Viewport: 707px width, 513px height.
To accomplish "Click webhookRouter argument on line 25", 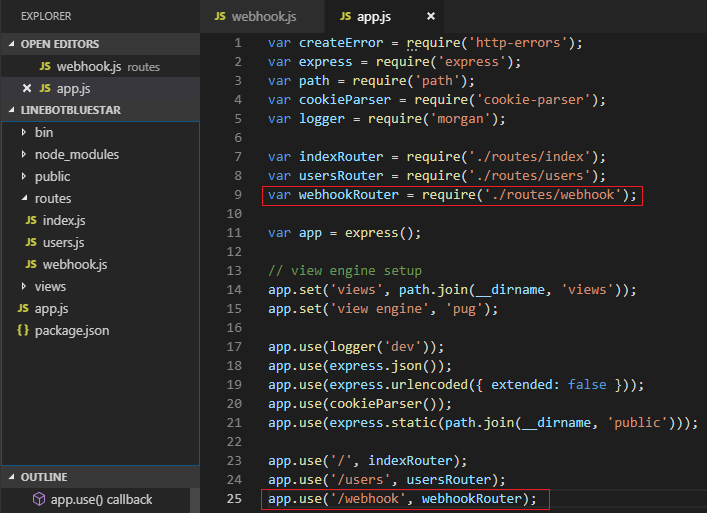I will click(x=472, y=499).
